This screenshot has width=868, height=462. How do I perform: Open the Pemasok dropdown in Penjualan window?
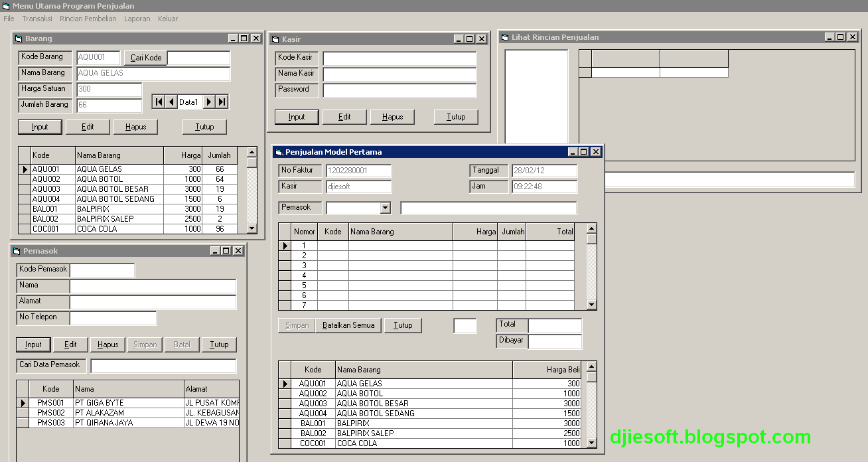pos(386,208)
